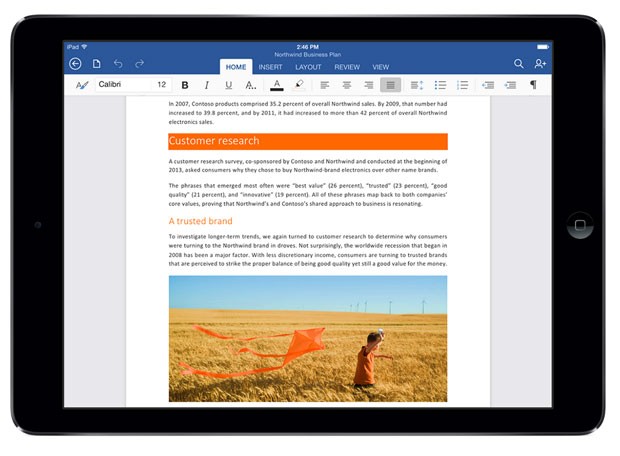Viewport: 620px width, 456px height.
Task: Align text right
Action: [369, 85]
